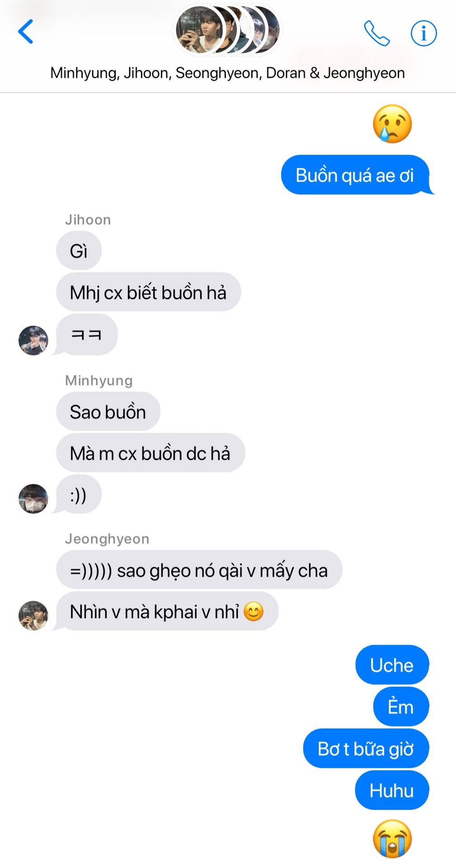Image resolution: width=456 pixels, height=868 pixels.
Task: Tap the "Mhj cx biết buồn hả" bubble
Action: click(x=148, y=292)
